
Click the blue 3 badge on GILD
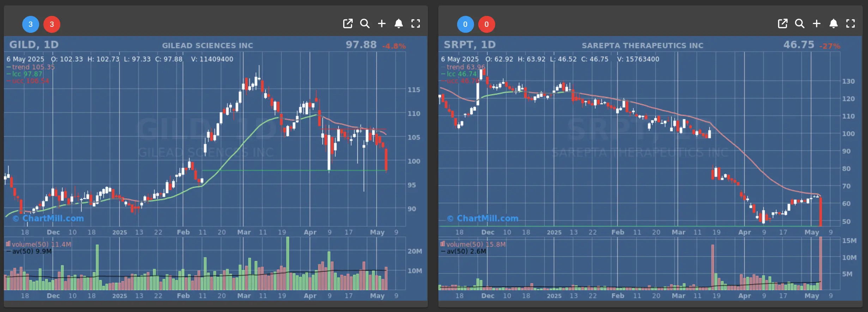point(31,24)
